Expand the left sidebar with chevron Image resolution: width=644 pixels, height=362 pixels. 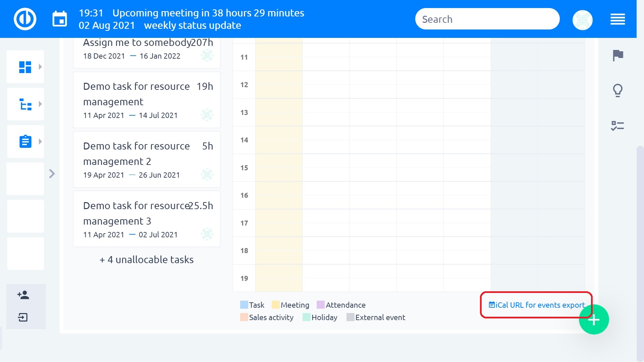52,174
